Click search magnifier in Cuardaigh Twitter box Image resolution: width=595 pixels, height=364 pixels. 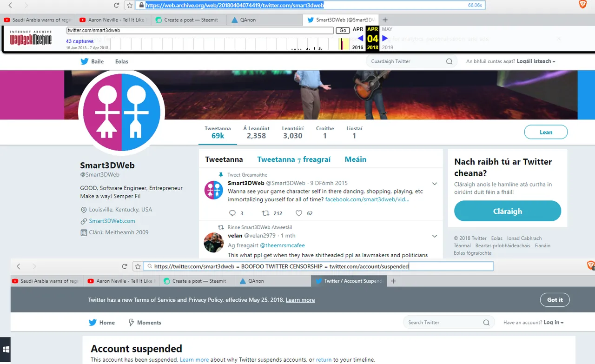(x=449, y=61)
